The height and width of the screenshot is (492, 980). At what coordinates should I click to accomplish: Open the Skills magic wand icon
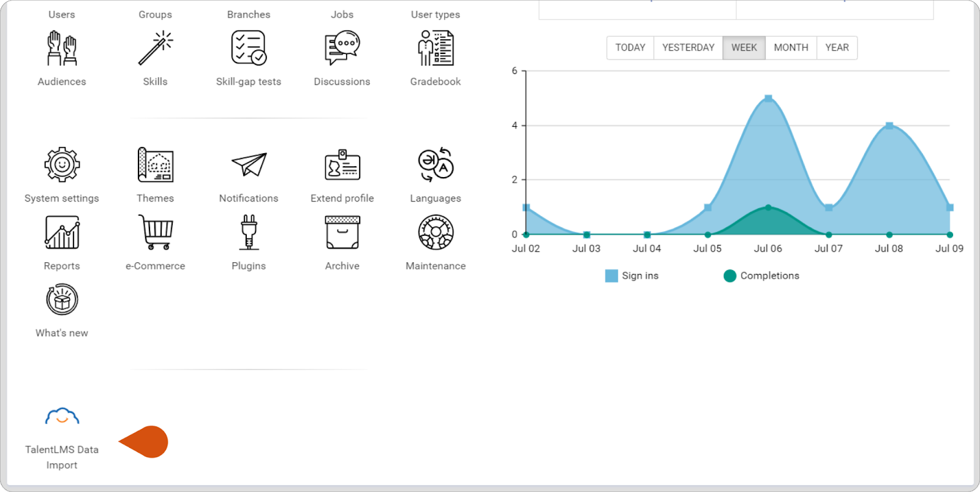[x=156, y=48]
